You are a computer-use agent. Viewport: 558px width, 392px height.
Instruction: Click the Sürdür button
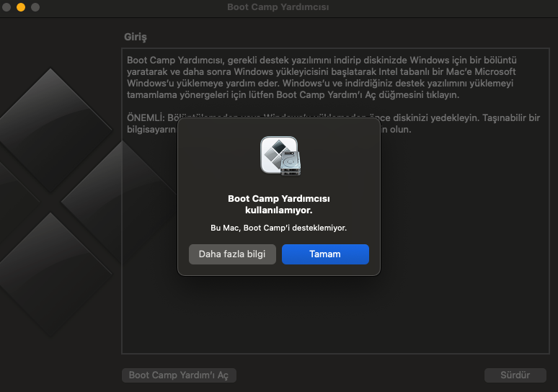(515, 375)
